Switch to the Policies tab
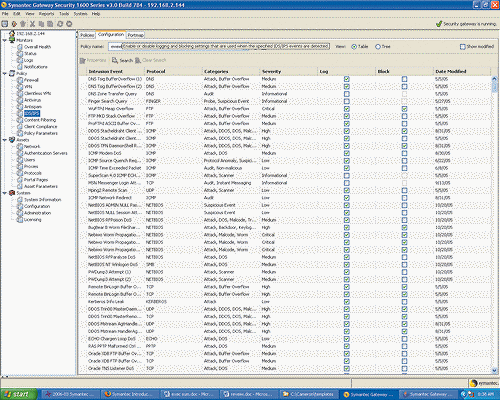Screen dimensions: 500x400 [x=87, y=35]
